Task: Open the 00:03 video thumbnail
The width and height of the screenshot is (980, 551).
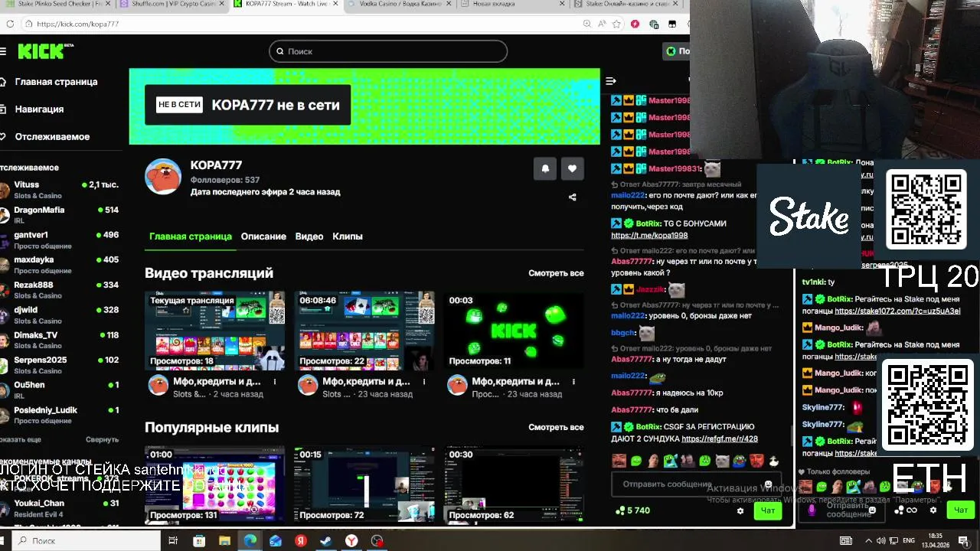Action: (514, 331)
